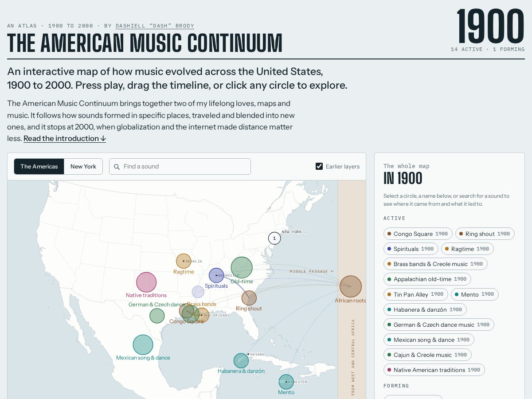Switch to the New York map tab
This screenshot has height=399, width=532.
(x=83, y=167)
